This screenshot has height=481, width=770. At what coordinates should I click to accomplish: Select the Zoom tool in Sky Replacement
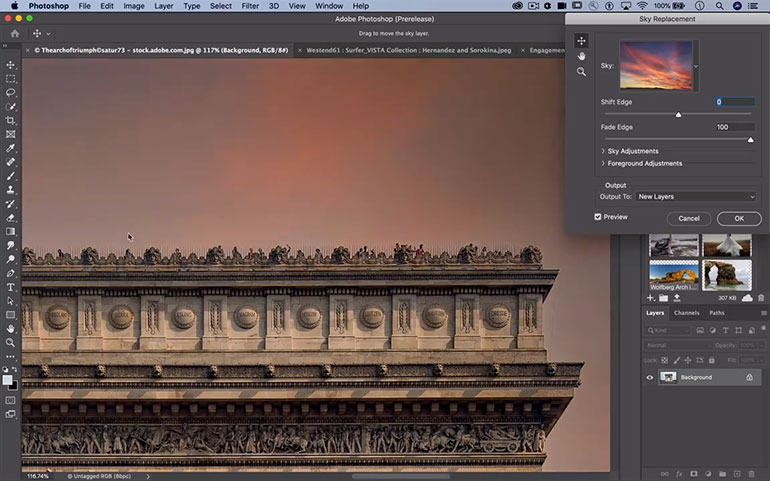click(x=581, y=72)
